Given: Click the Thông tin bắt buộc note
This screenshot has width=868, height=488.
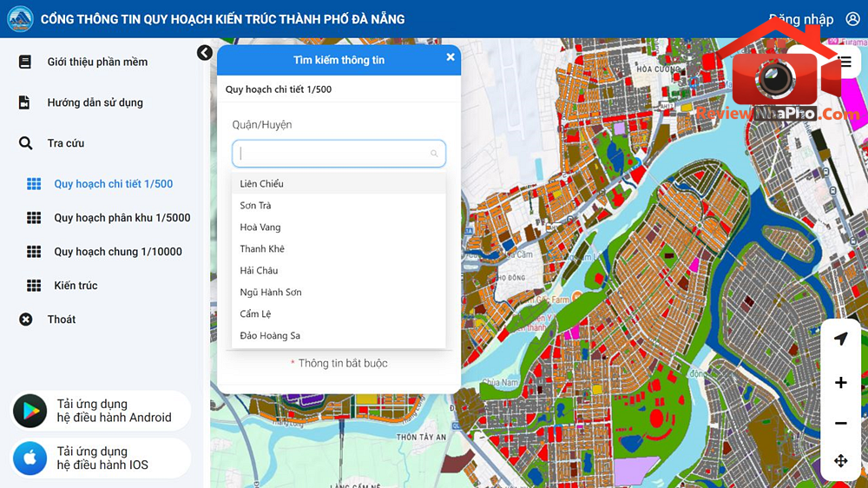Looking at the screenshot, I should [x=339, y=363].
